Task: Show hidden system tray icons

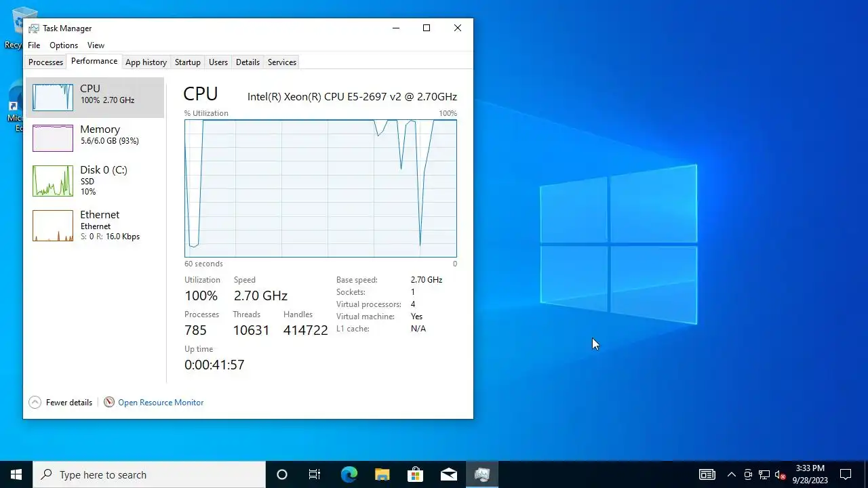Action: point(731,474)
